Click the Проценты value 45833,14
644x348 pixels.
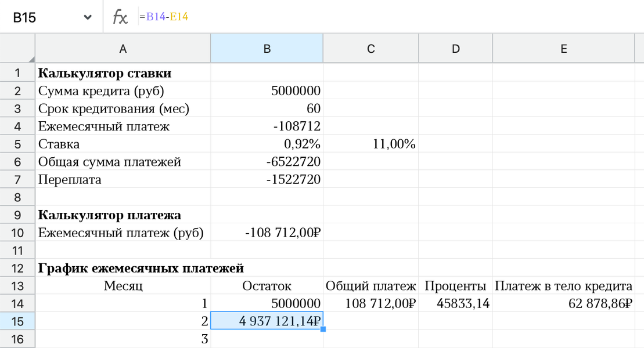(x=455, y=304)
